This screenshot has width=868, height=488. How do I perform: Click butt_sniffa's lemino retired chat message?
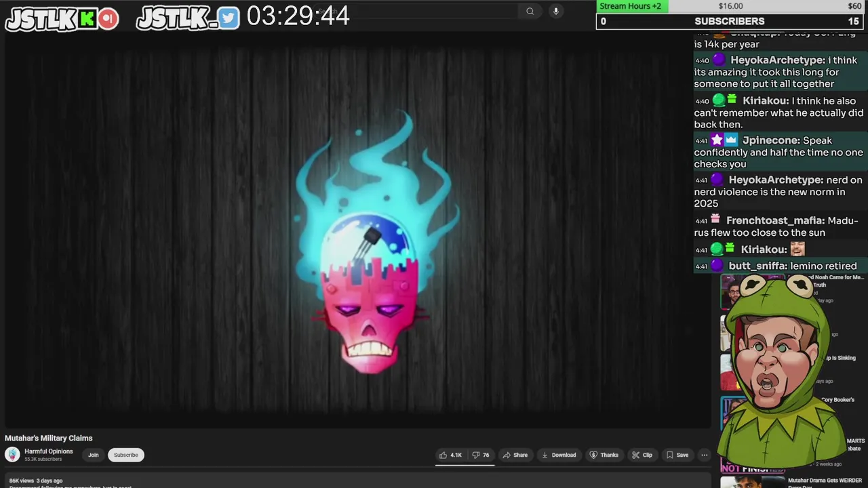click(778, 266)
